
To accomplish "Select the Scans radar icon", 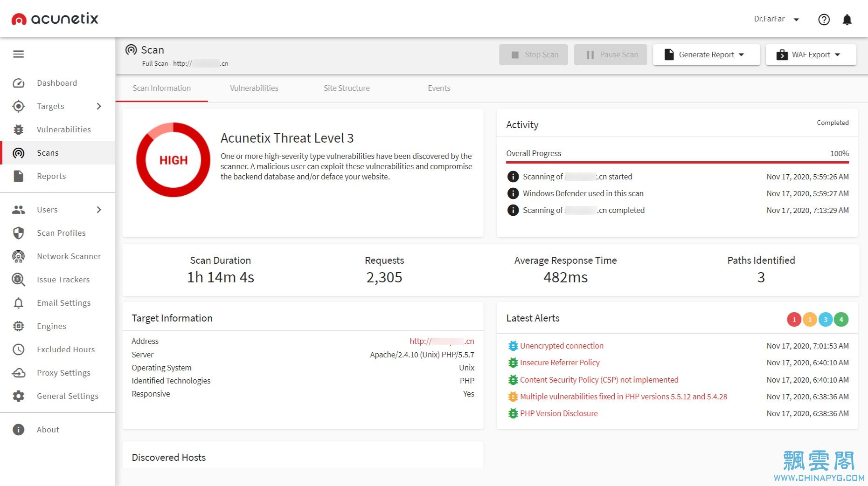I will click(x=19, y=153).
